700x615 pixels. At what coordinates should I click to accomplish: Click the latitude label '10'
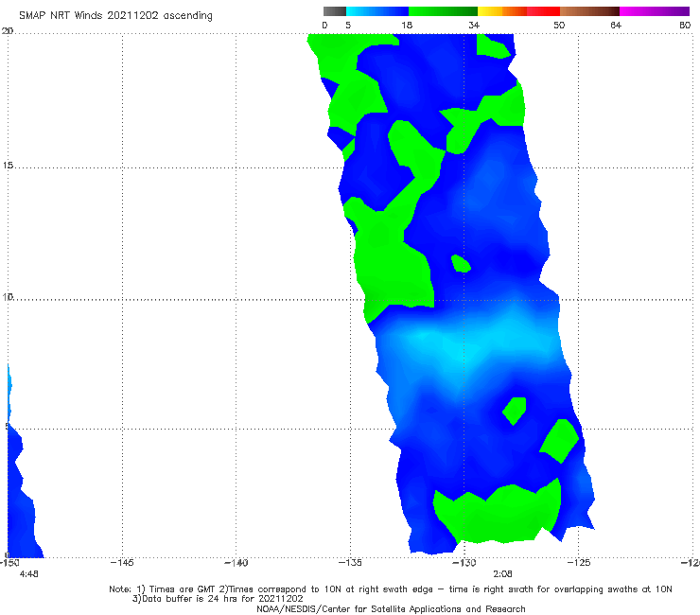(8, 297)
